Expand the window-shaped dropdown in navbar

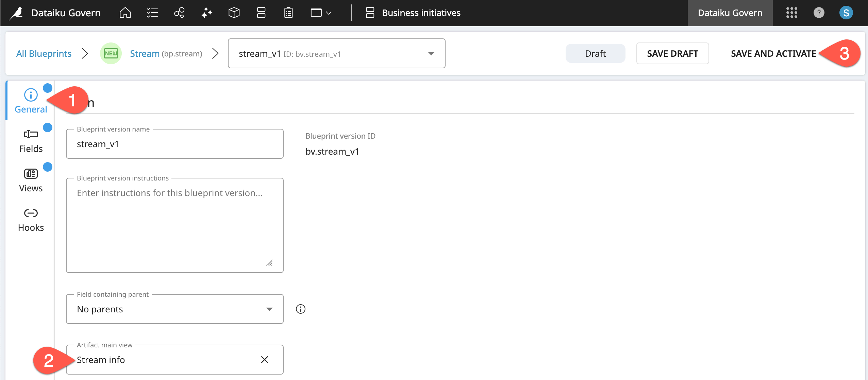(x=321, y=13)
